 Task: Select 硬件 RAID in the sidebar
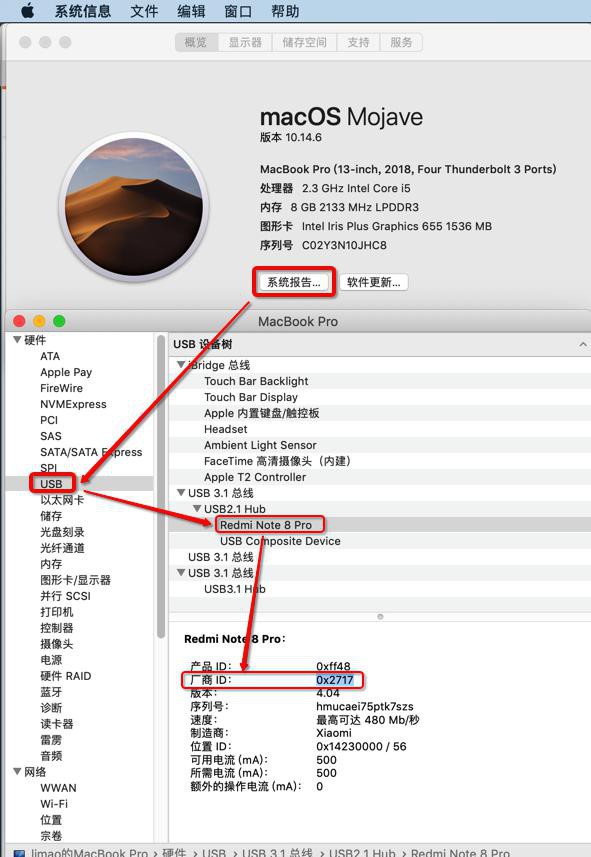tap(66, 676)
